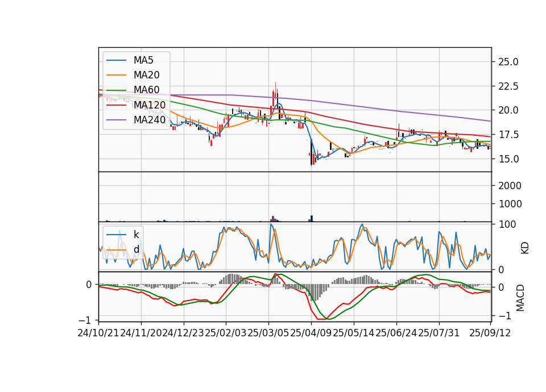
Task: Click the blue MA5 legend line sample
Action: [x=116, y=60]
